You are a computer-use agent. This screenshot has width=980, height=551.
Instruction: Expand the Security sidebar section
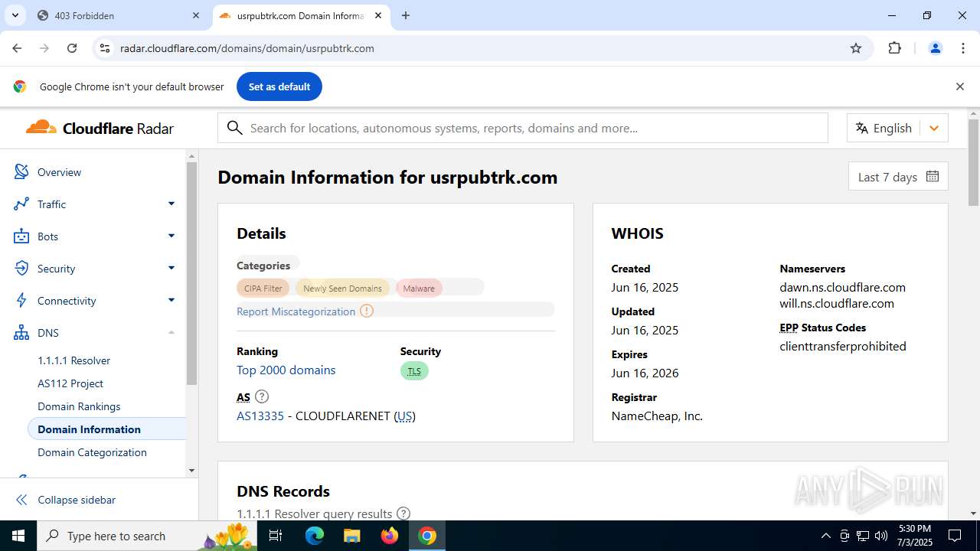171,268
